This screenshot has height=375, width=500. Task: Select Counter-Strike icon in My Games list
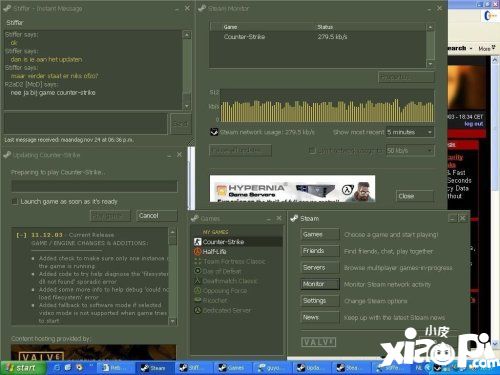click(x=197, y=242)
